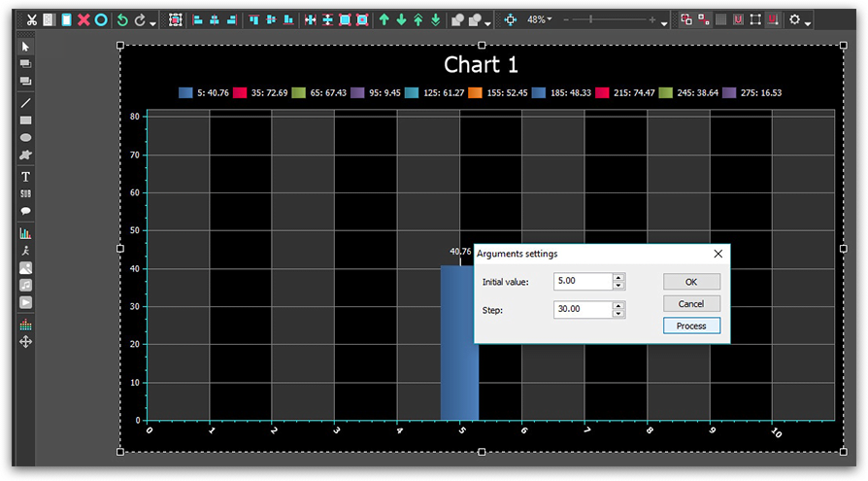Expand the settings gear dropdown arrow
This screenshot has height=481, width=868.
(808, 23)
